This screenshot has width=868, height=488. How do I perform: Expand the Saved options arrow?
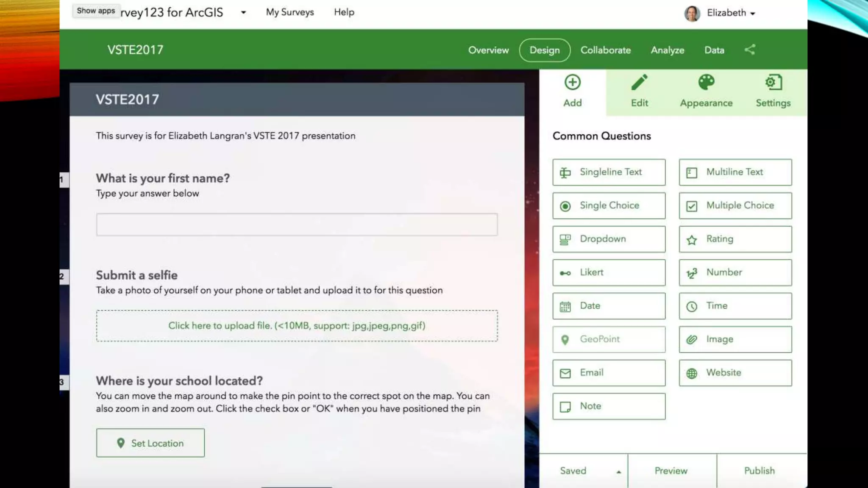click(618, 471)
